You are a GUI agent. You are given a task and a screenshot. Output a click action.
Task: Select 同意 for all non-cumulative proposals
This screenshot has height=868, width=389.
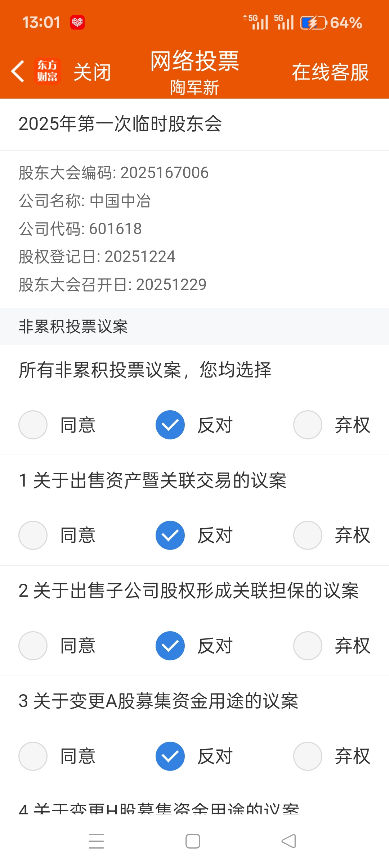click(33, 425)
